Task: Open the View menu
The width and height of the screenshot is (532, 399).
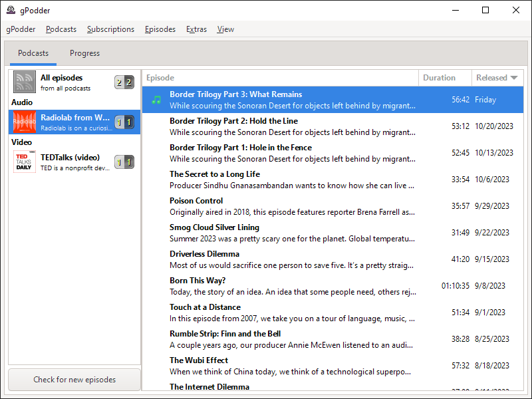Action: click(x=225, y=29)
